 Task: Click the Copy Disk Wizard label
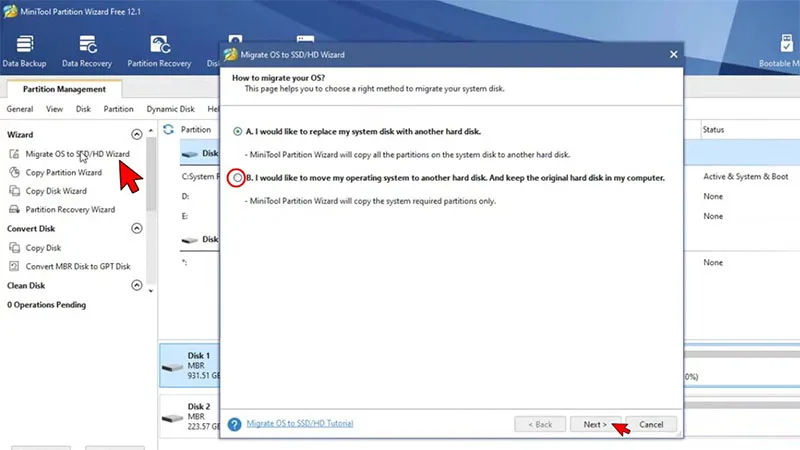click(x=56, y=191)
